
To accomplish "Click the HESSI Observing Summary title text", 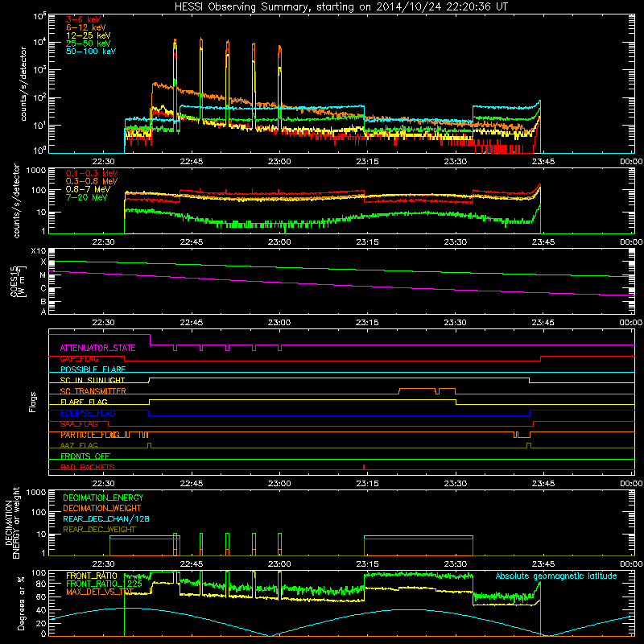I will tap(341, 7).
